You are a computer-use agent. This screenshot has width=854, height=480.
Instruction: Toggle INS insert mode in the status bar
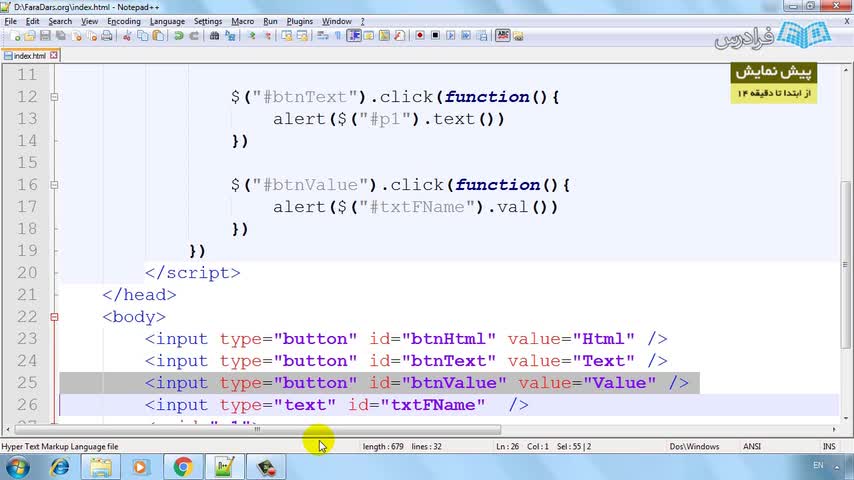[829, 446]
